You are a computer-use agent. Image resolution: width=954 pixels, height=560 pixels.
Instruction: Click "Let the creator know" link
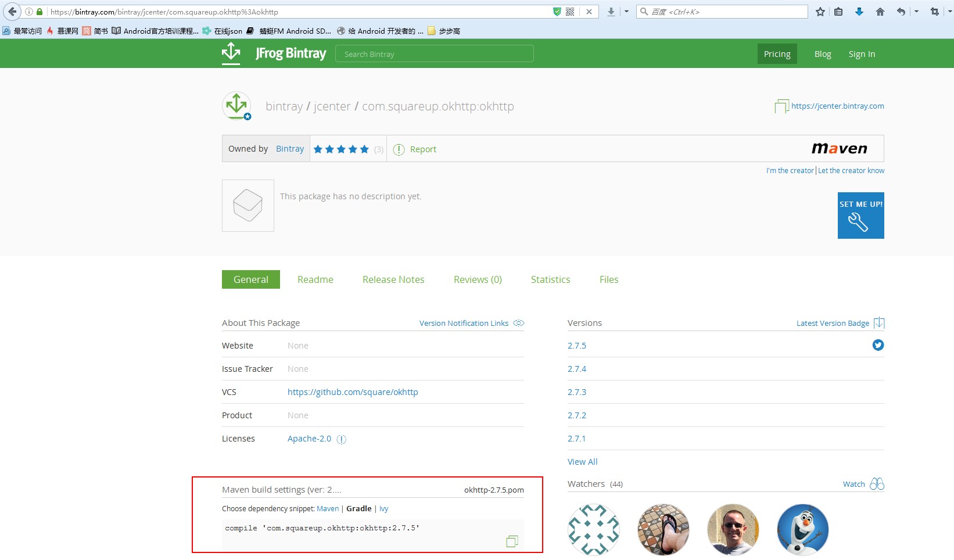click(851, 171)
